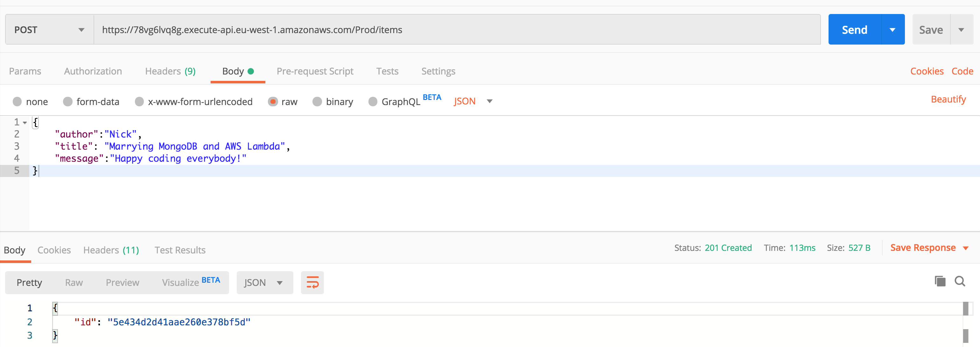Open the request Body tab
Viewport: 980px width, 347px height.
[x=238, y=71]
